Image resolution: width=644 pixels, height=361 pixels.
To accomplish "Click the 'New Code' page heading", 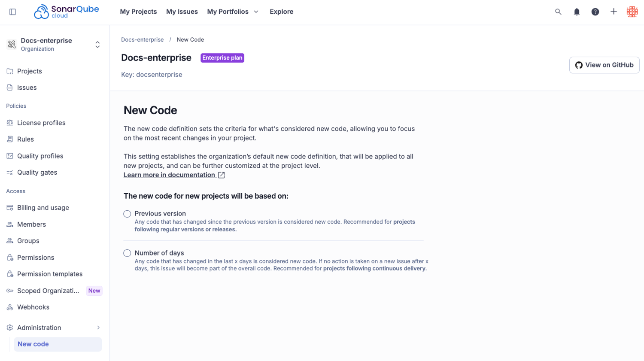I will 150,110.
